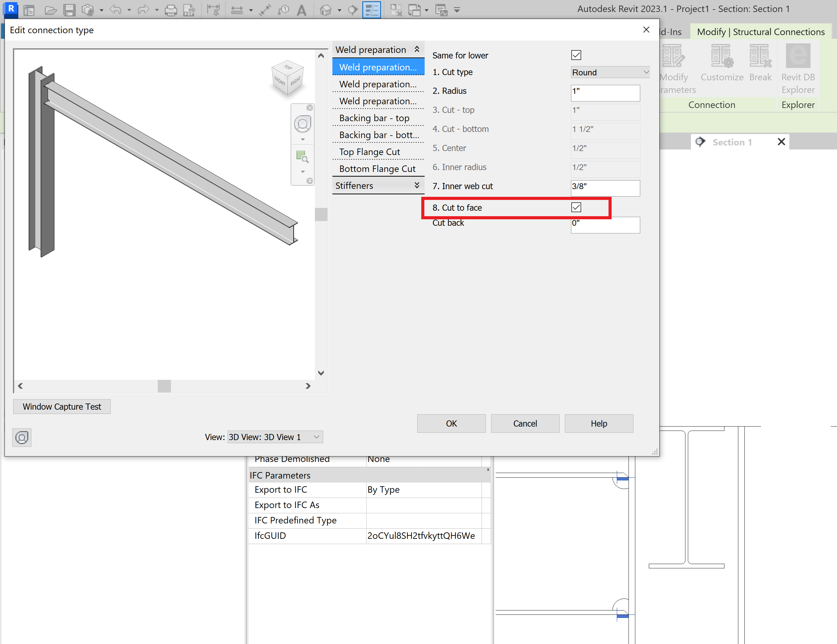Viewport: 837px width, 644px height.
Task: Toggle the Cut to face checkbox
Action: pos(576,207)
